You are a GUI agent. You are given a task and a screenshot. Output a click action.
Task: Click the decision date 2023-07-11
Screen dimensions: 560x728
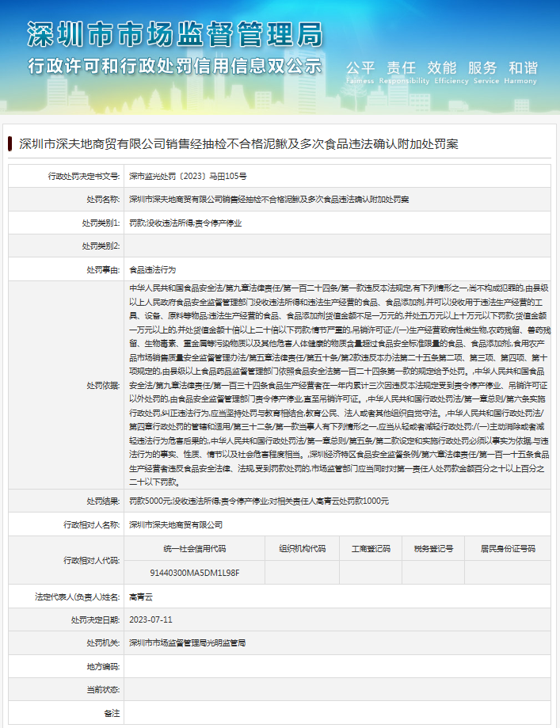click(x=150, y=619)
